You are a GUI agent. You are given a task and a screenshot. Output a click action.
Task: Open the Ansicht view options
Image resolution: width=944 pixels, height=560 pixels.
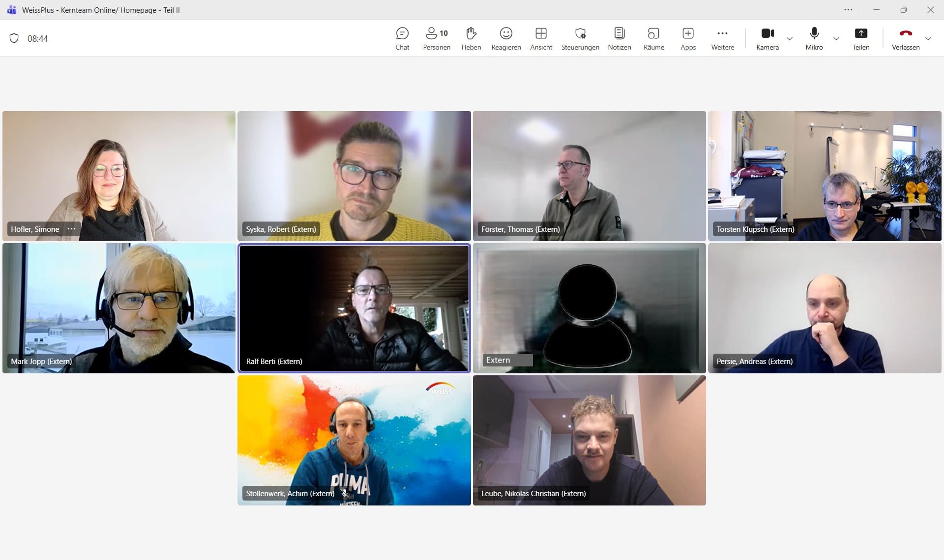(541, 38)
